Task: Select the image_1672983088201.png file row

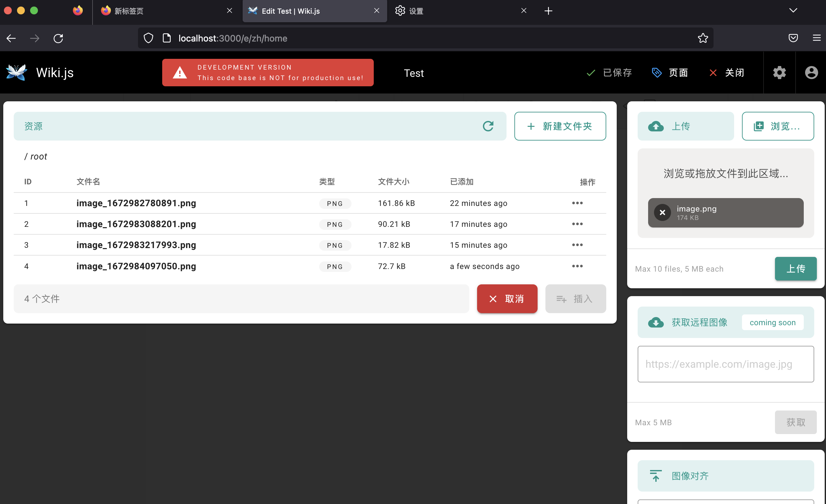Action: 136,224
